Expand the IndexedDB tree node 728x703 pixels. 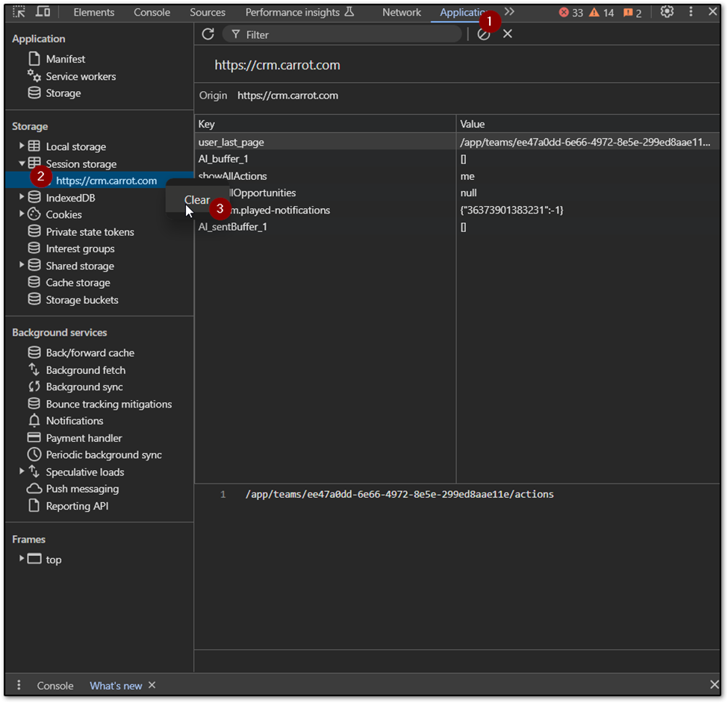[x=22, y=197]
